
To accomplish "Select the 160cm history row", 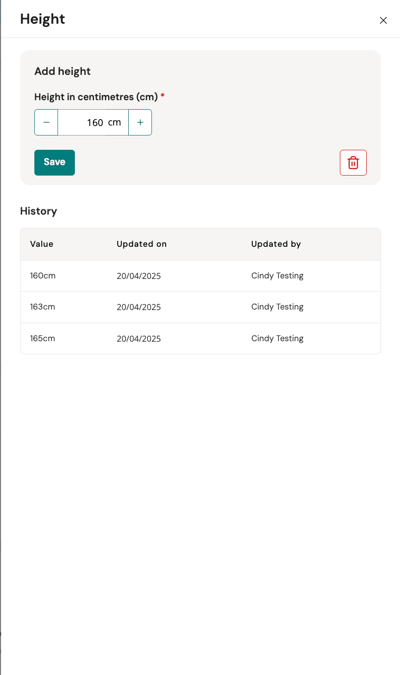I will 200,276.
